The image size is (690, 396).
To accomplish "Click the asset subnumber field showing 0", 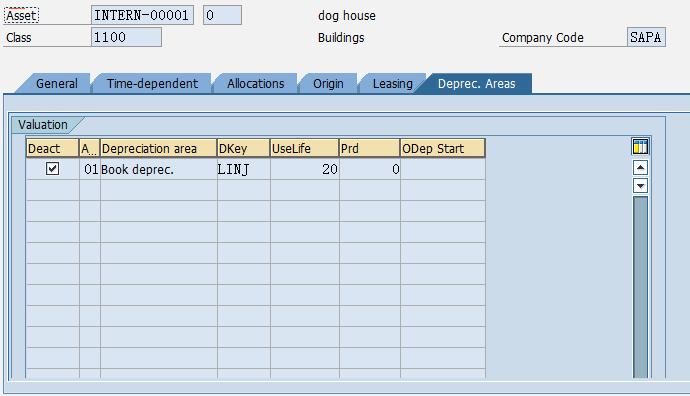I will pos(222,15).
